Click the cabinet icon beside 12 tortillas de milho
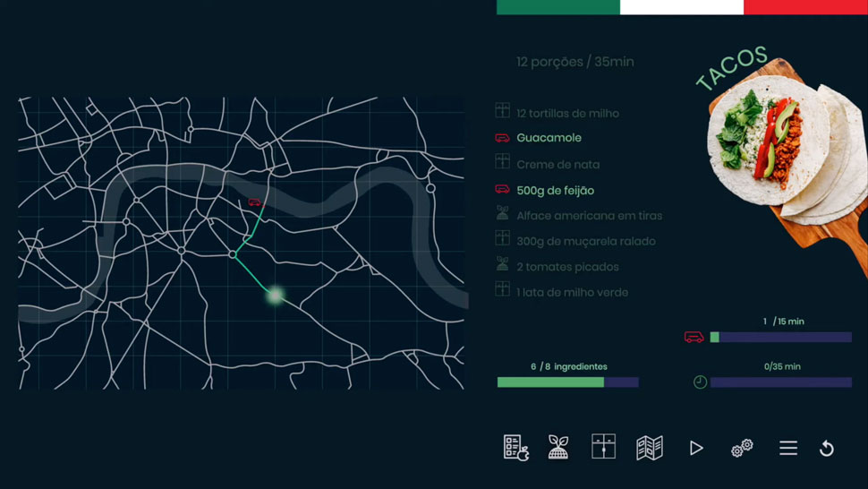 [x=502, y=112]
